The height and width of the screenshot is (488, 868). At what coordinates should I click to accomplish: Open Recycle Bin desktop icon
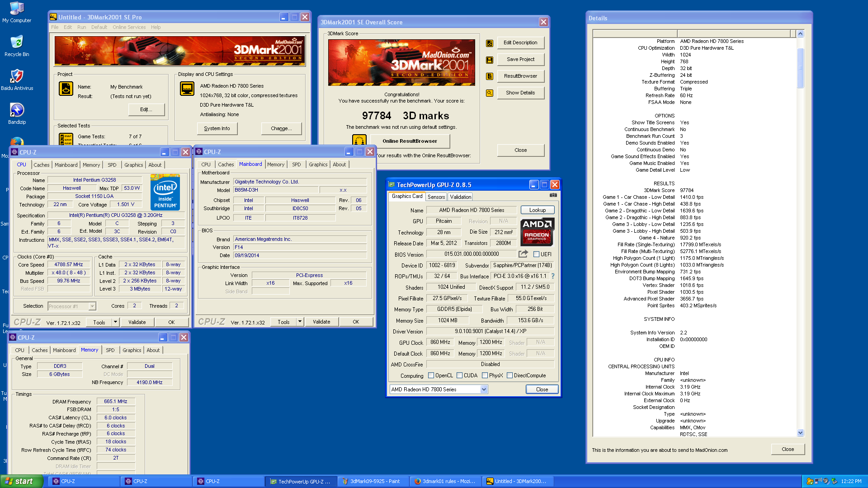pyautogui.click(x=17, y=46)
